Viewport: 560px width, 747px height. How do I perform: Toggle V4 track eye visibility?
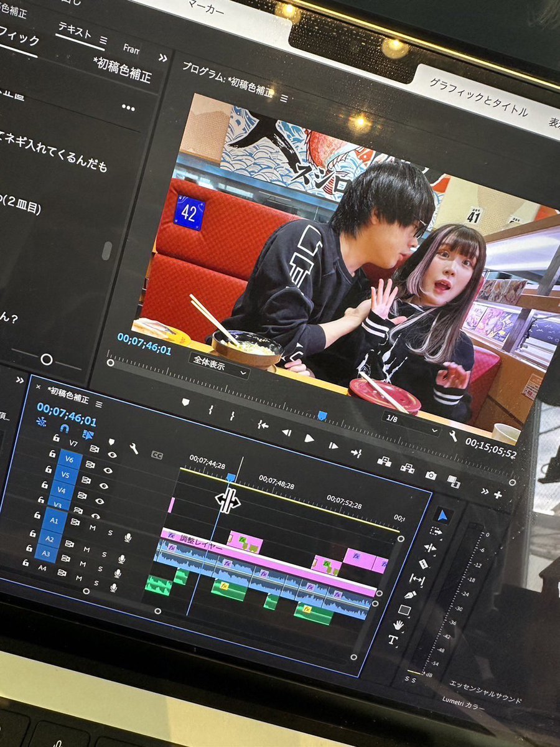99,501
